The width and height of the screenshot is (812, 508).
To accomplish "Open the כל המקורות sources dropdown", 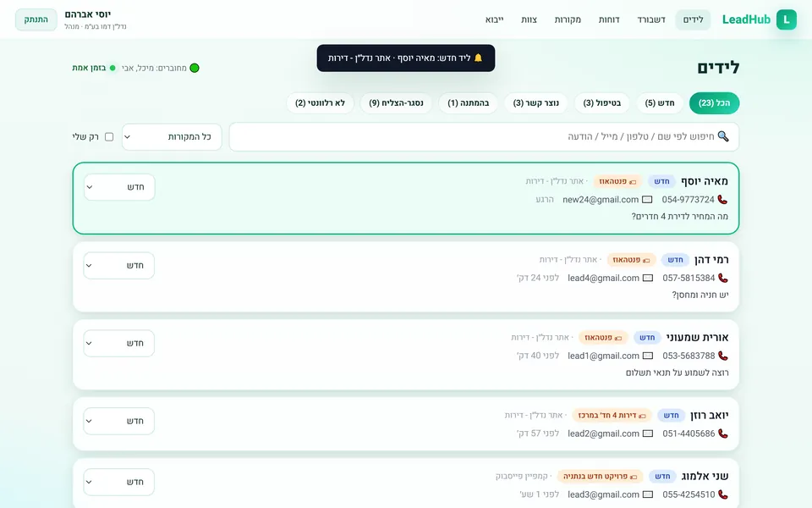I will (x=172, y=137).
